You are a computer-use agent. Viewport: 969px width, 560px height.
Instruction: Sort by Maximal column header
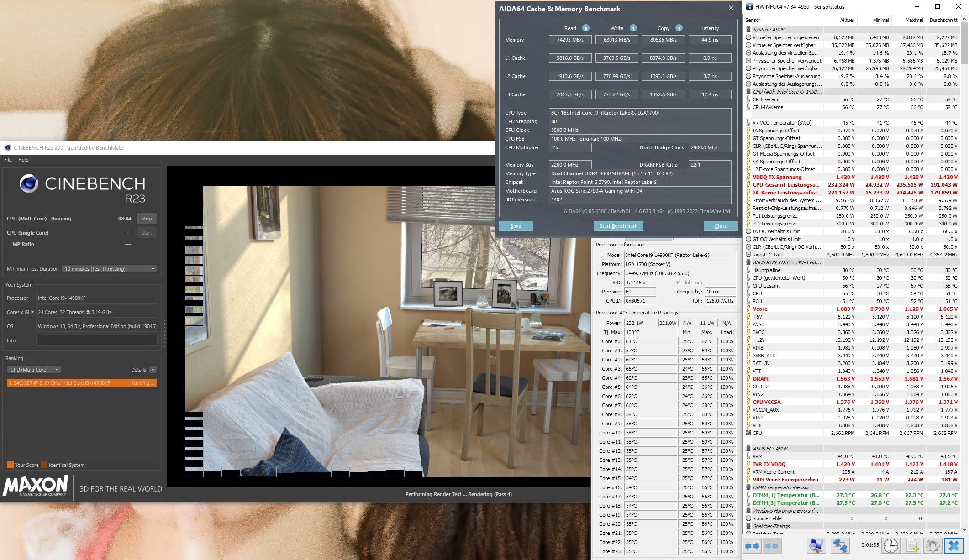point(909,20)
